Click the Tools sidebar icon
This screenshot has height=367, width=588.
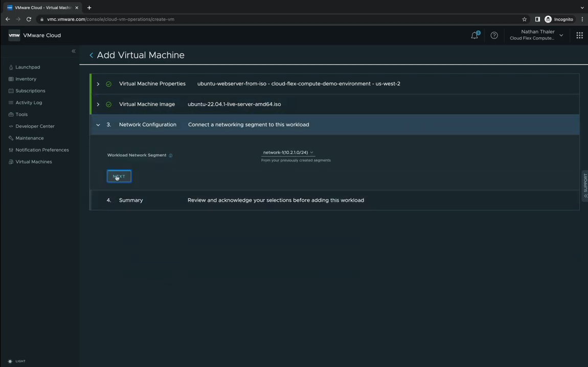(11, 114)
